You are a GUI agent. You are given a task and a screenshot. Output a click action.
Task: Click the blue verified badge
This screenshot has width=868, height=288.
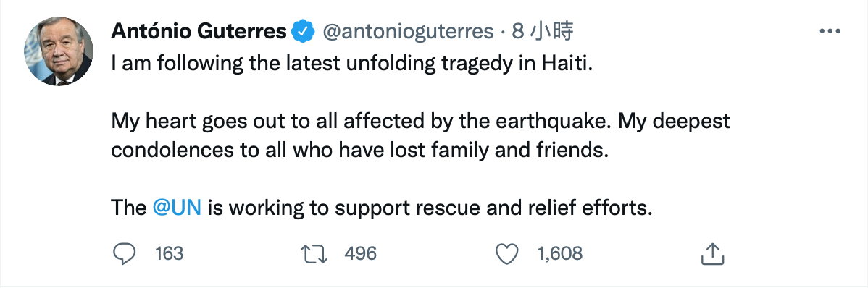304,32
